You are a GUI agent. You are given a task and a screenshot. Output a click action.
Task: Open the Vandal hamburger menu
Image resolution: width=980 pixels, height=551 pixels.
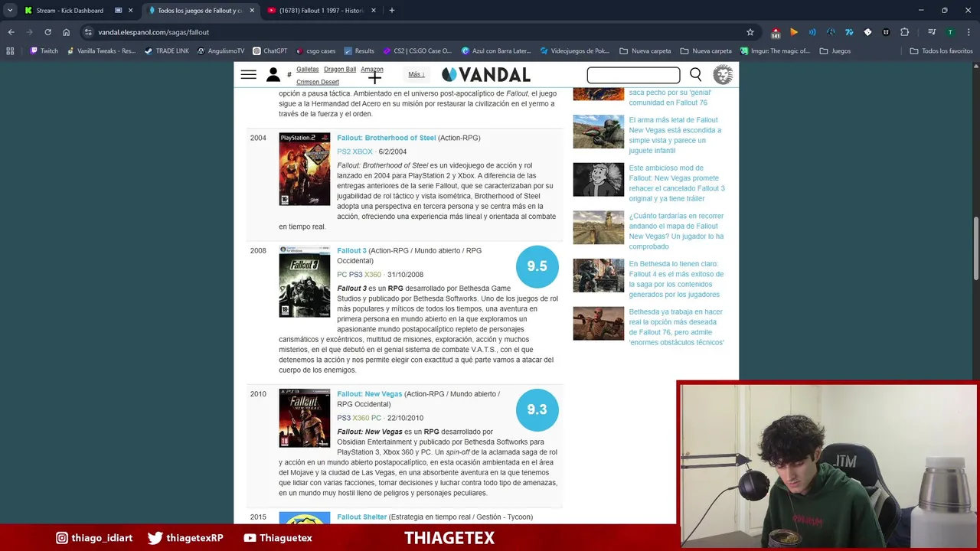click(x=248, y=74)
